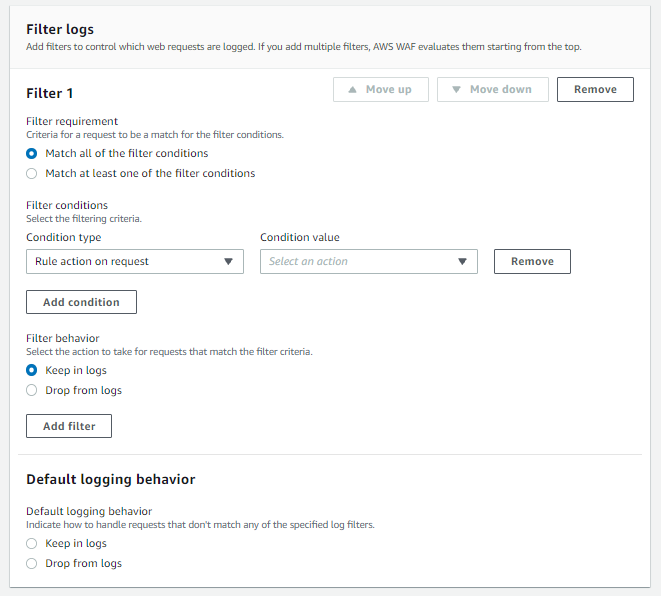This screenshot has height=596, width=661.
Task: Click the Add condition button
Action: click(x=81, y=303)
